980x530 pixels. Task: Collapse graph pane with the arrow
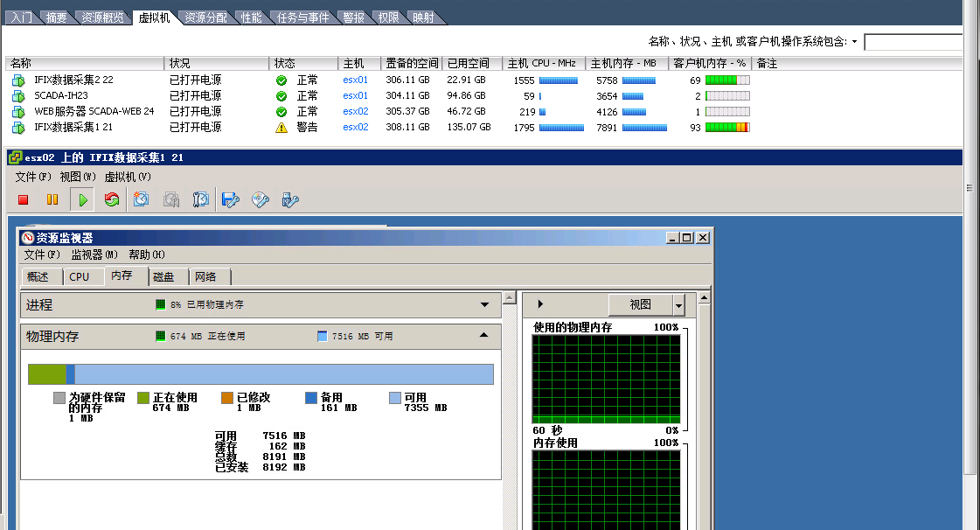point(540,304)
